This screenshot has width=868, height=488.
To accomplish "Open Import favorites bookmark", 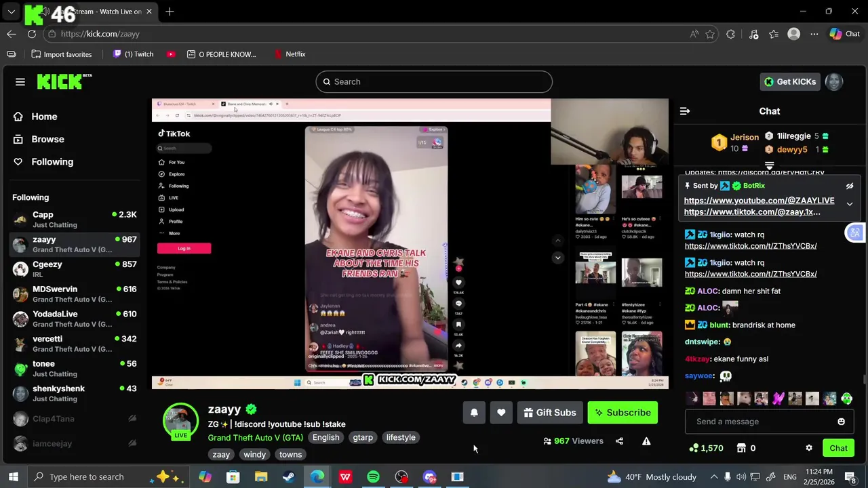I will coord(61,54).
